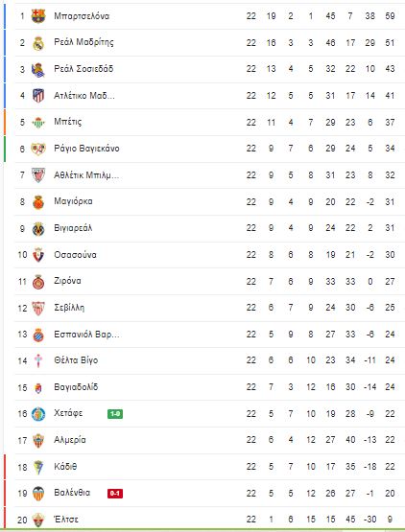The image size is (405, 532).
Task: Open the Ζιρόνα team page
Action: (67, 281)
